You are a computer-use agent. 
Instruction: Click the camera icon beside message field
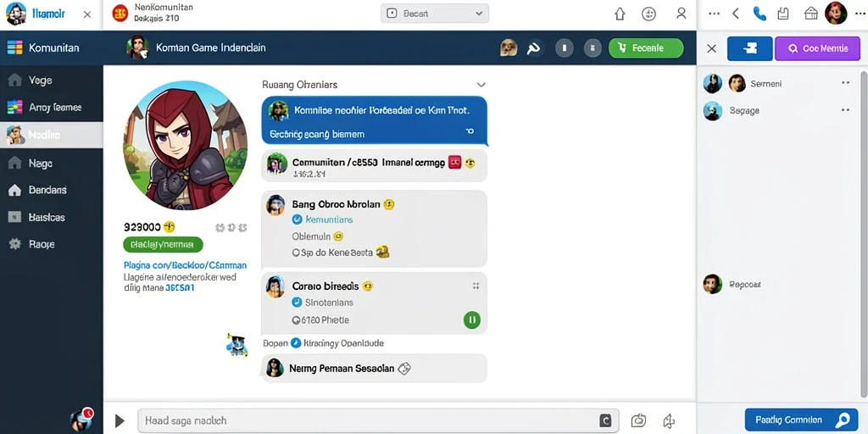click(639, 420)
